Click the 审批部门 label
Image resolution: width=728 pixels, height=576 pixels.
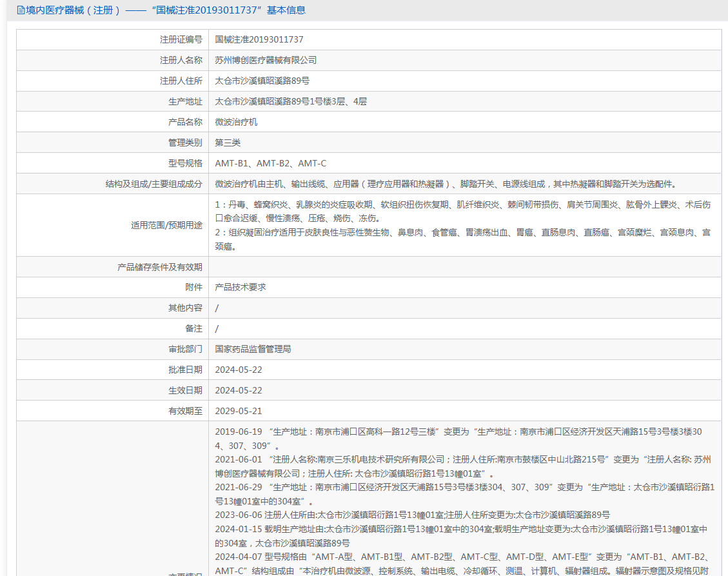click(185, 349)
